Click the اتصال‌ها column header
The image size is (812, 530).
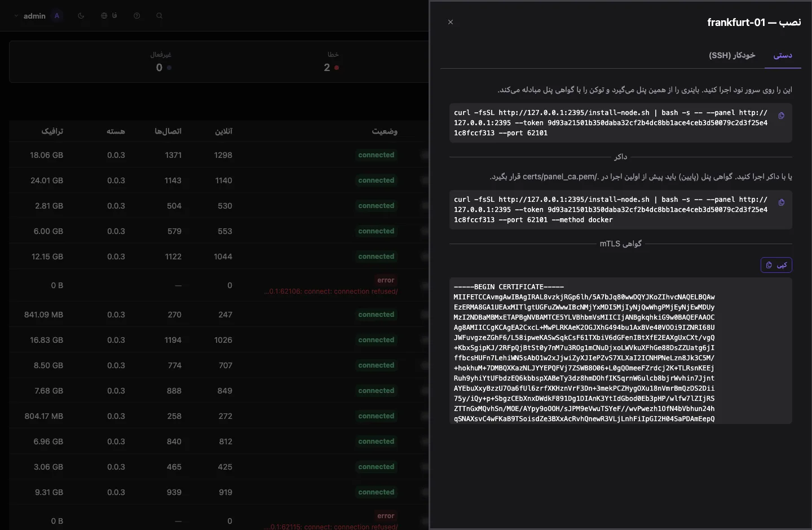(168, 131)
